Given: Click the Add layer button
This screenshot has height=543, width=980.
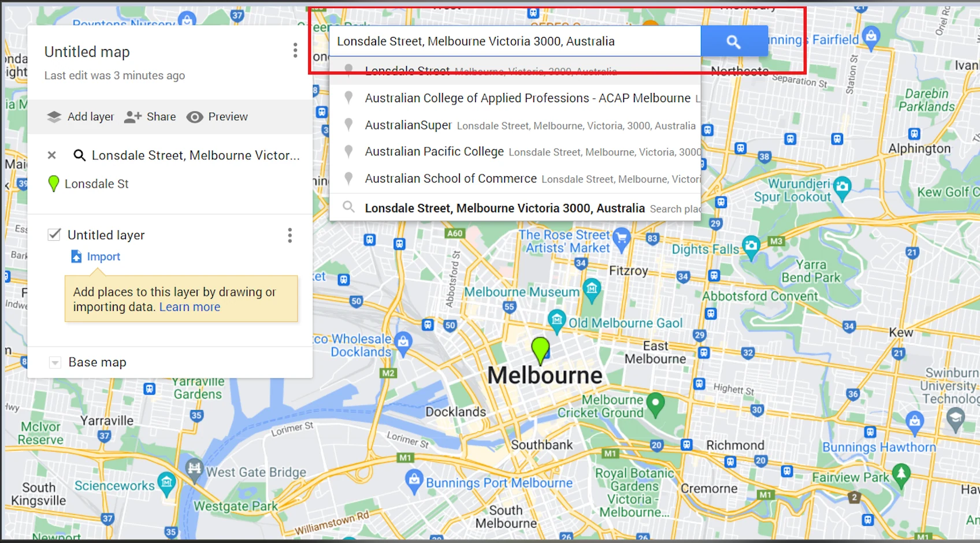Looking at the screenshot, I should pyautogui.click(x=81, y=117).
